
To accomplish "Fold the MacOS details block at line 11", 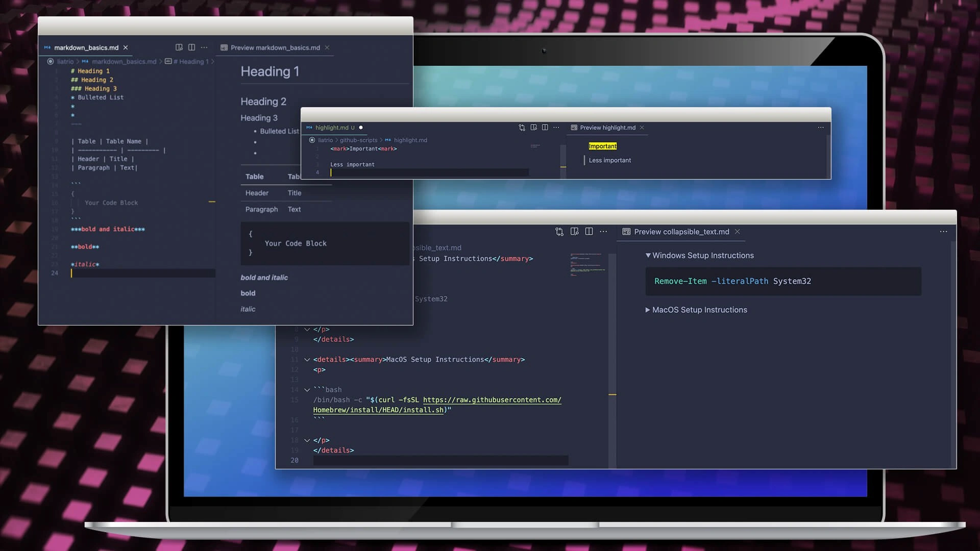I will [307, 360].
